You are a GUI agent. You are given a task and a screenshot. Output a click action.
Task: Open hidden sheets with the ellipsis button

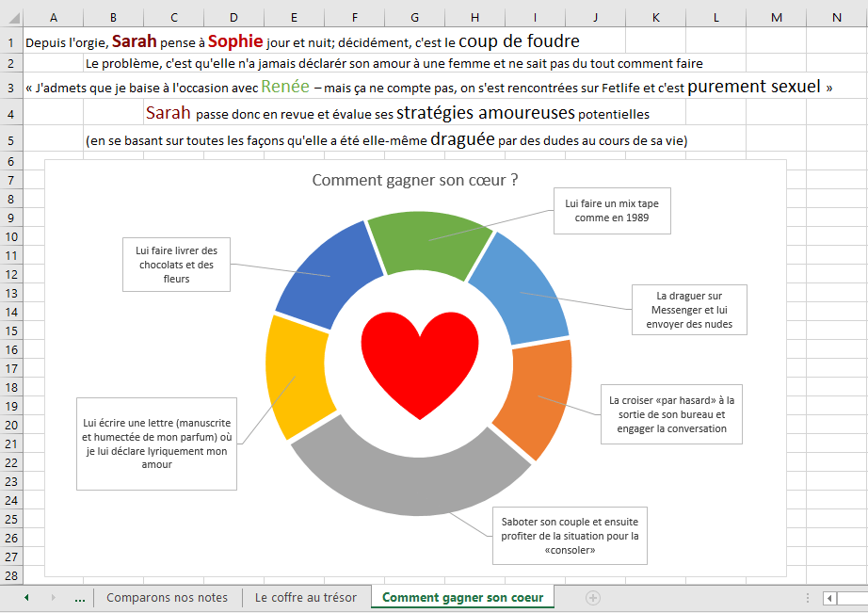pos(79,598)
